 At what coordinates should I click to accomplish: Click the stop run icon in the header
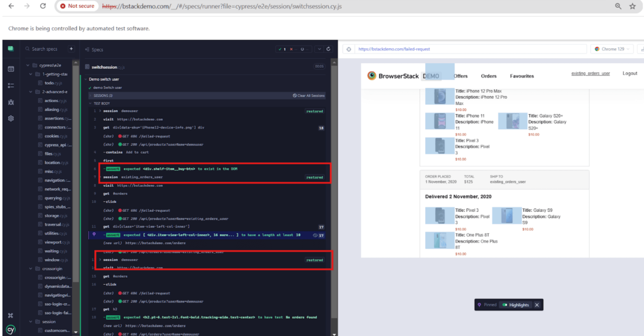coord(302,49)
